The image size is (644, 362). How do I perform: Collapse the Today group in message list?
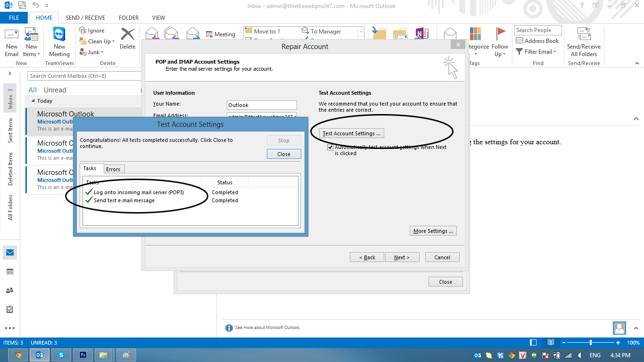tap(33, 101)
